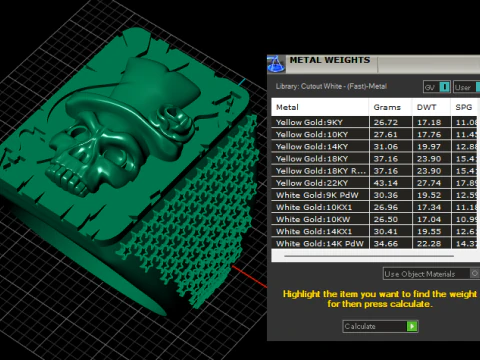Select the Yellow Gold:14KY row
480x360 pixels.
(x=376, y=146)
